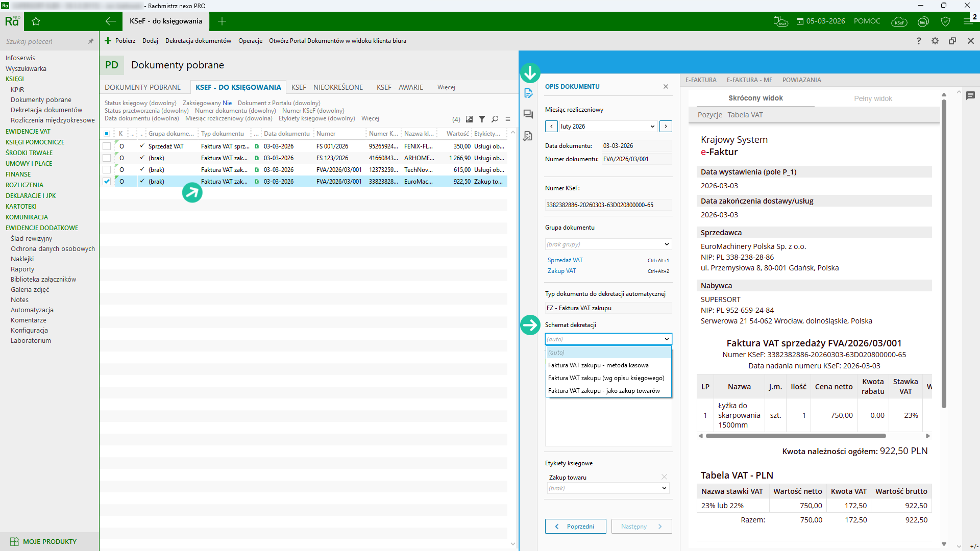Click the filter funnel icon

click(482, 119)
